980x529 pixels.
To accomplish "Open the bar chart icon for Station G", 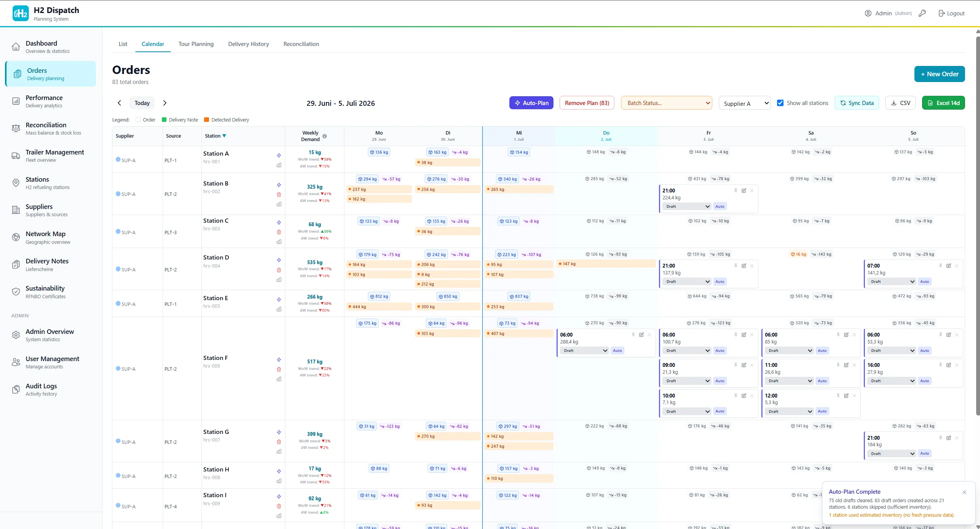I will (279, 452).
